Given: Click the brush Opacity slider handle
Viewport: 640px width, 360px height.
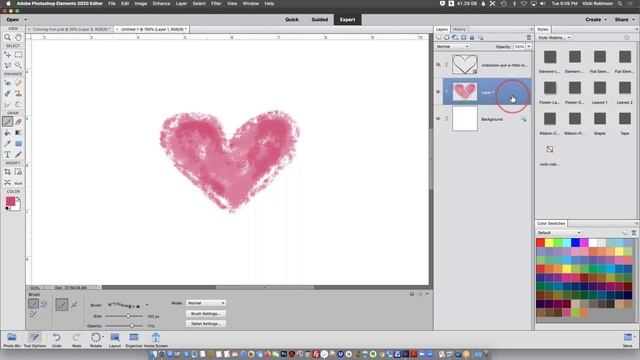Looking at the screenshot, I should click(x=132, y=326).
